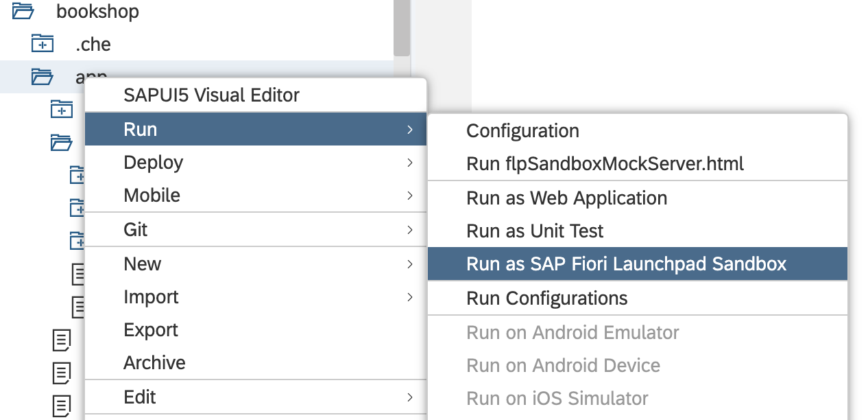Image resolution: width=868 pixels, height=420 pixels.
Task: Open the New submenu
Action: coord(255,264)
